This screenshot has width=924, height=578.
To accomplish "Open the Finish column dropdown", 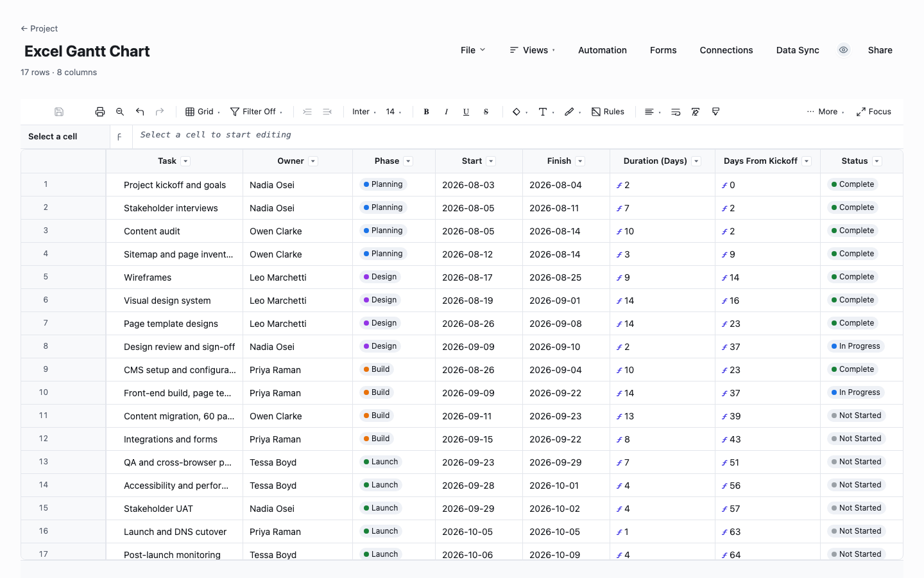I will coord(580,161).
